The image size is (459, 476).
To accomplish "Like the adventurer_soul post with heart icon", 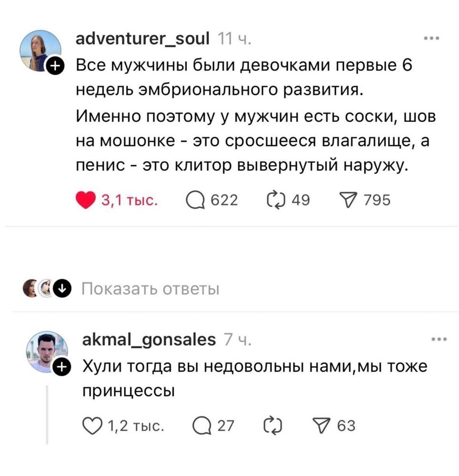I will pyautogui.click(x=86, y=201).
